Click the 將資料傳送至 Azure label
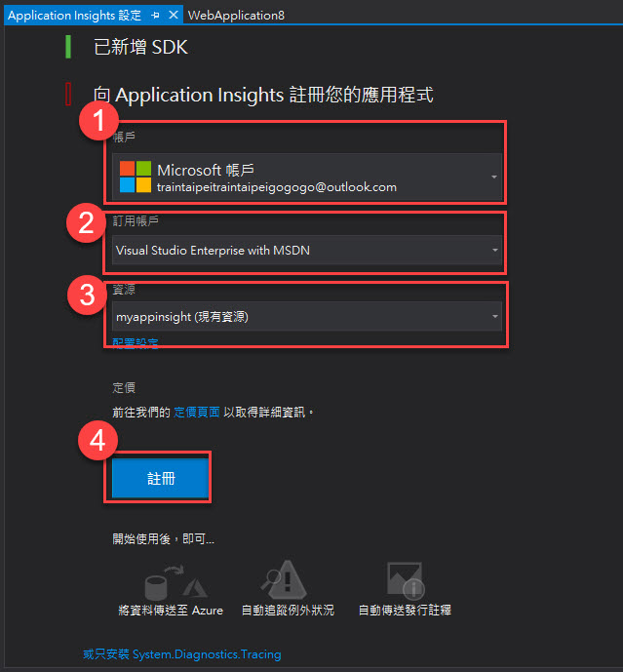 coord(171,610)
